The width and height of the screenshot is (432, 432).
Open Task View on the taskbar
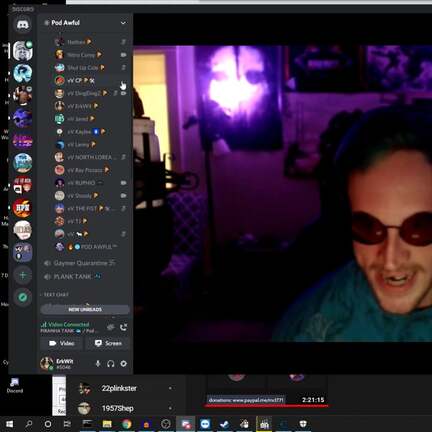click(67, 424)
